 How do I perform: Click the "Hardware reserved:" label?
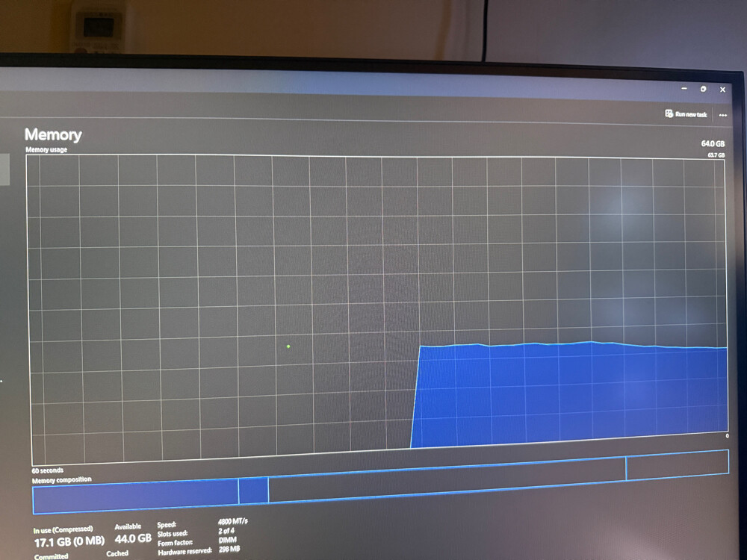185,552
